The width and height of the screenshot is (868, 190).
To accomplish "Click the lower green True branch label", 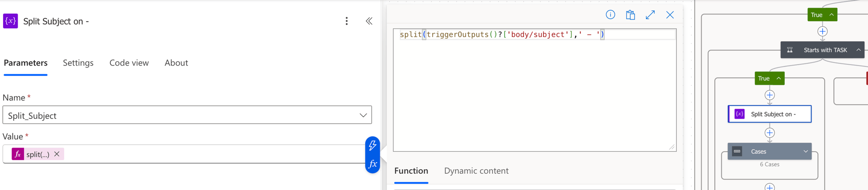I will pyautogui.click(x=764, y=79).
